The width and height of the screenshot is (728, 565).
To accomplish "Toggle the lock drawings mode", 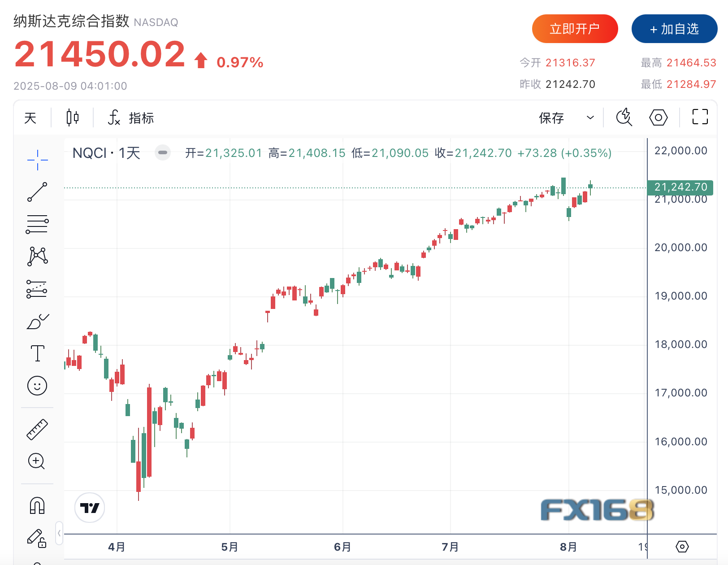I will [x=37, y=538].
